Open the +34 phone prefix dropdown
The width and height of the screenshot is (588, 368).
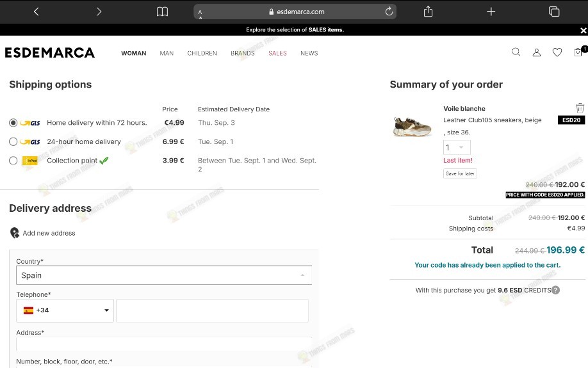[x=65, y=310]
